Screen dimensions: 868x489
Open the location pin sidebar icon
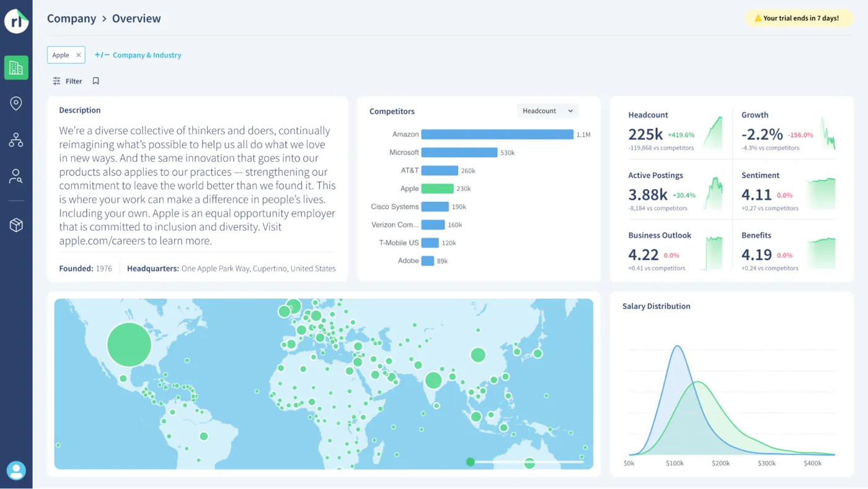click(16, 104)
